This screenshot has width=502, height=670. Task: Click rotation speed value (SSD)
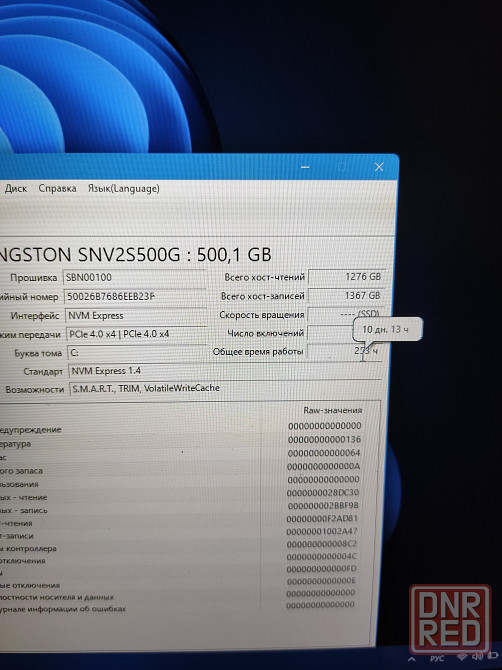tap(346, 314)
